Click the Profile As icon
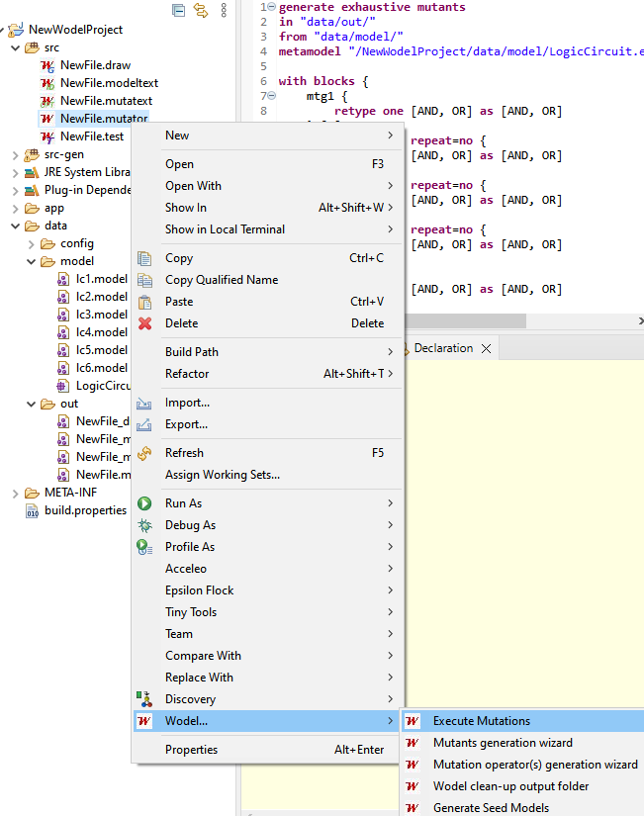The image size is (644, 816). pyautogui.click(x=144, y=547)
